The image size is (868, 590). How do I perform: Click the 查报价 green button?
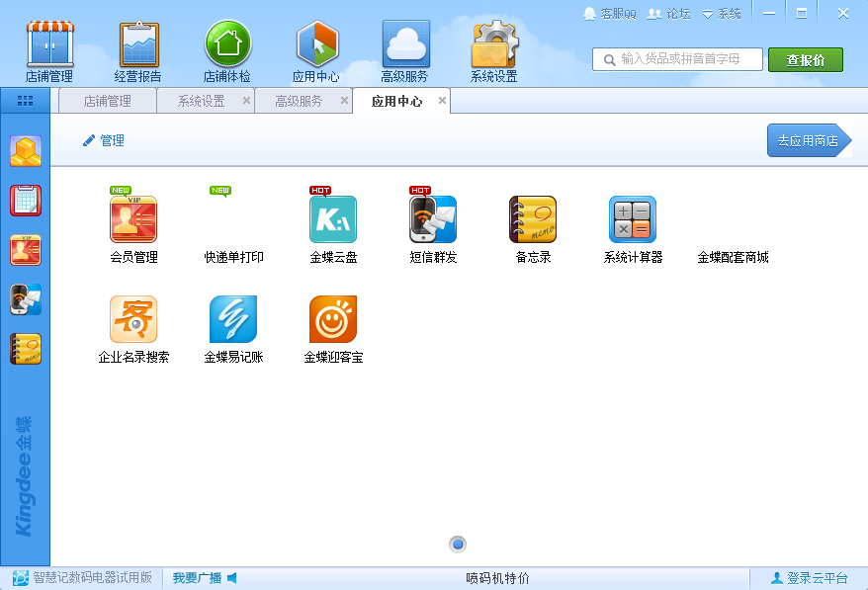805,59
